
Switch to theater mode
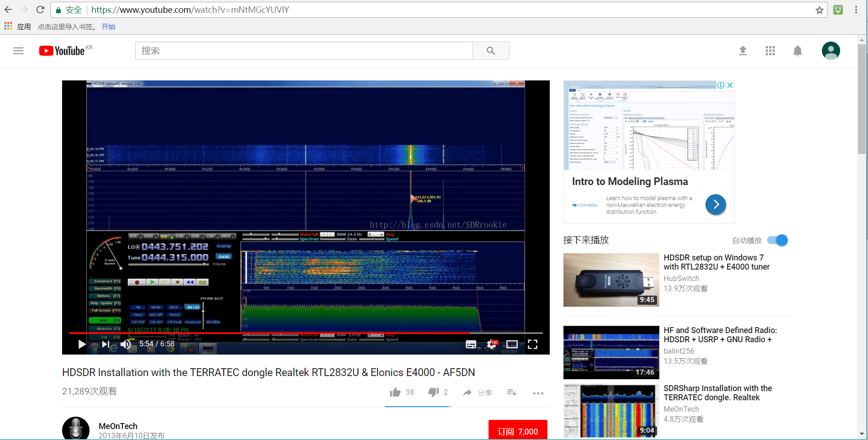click(x=512, y=345)
